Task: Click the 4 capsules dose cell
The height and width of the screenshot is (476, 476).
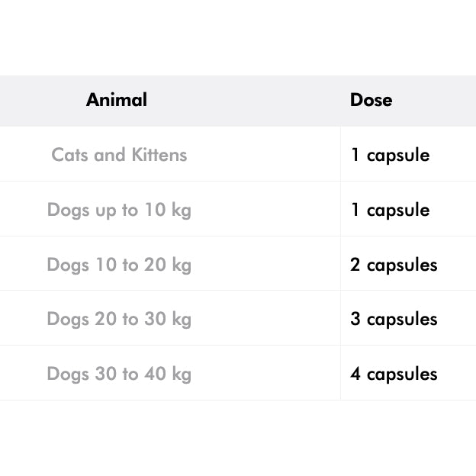Action: [x=394, y=374]
